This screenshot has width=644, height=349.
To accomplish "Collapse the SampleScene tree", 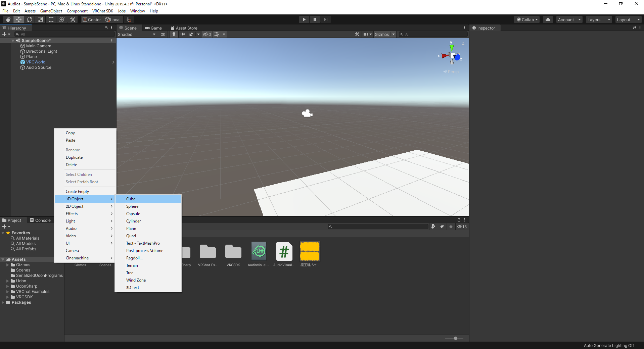I will (x=13, y=41).
